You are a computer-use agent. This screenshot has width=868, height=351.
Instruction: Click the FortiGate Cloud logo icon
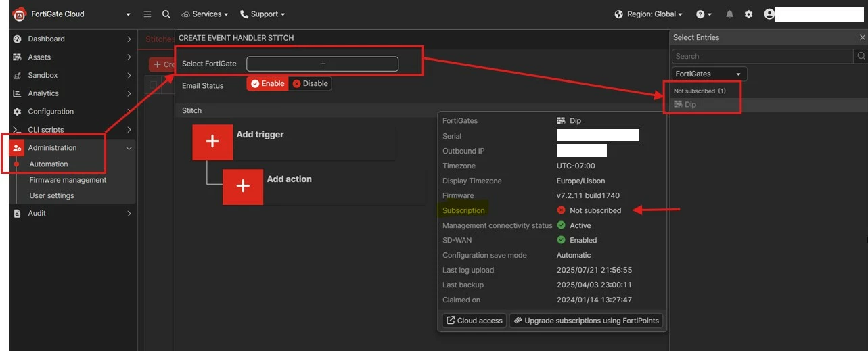click(x=19, y=14)
